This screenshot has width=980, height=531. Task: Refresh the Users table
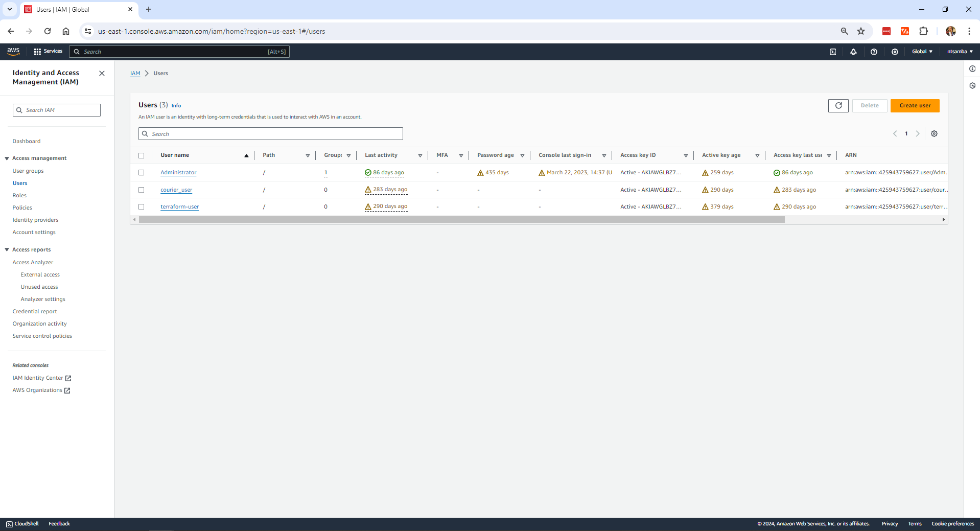coord(838,106)
